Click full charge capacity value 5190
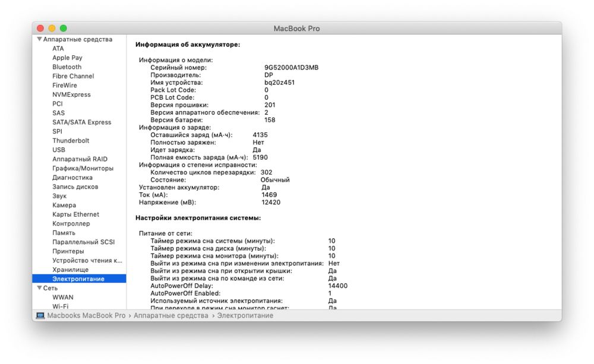 (260, 157)
